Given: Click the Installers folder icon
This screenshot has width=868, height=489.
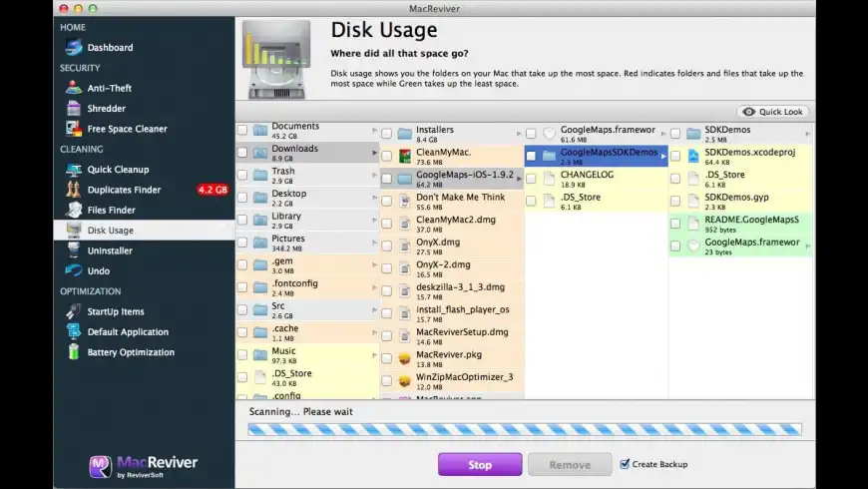Looking at the screenshot, I should (x=405, y=134).
